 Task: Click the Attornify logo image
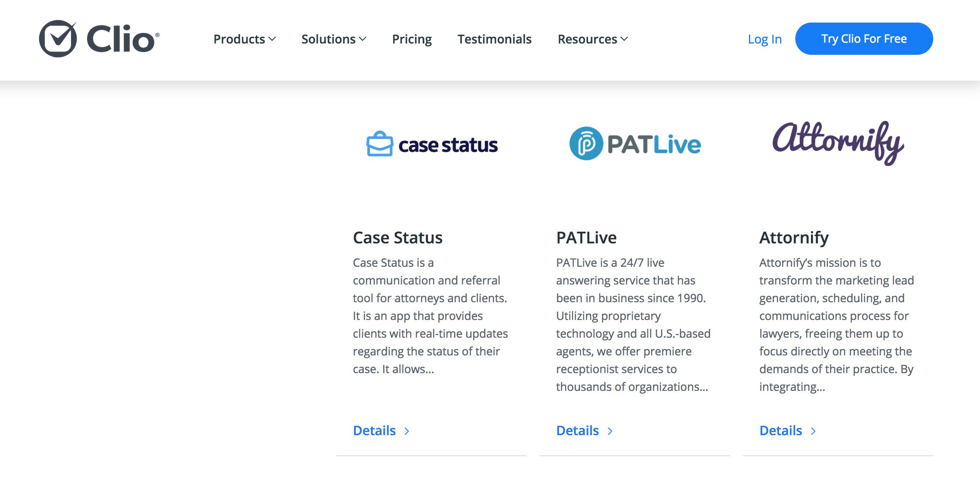(x=838, y=143)
